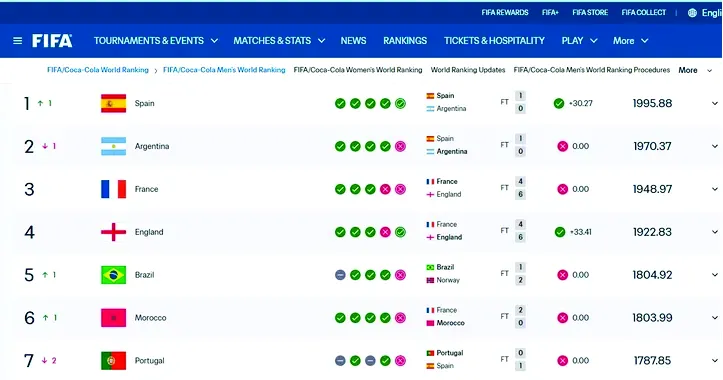Image resolution: width=723 pixels, height=380 pixels.
Task: Open the More submenu in ranking tabs
Action: [695, 70]
